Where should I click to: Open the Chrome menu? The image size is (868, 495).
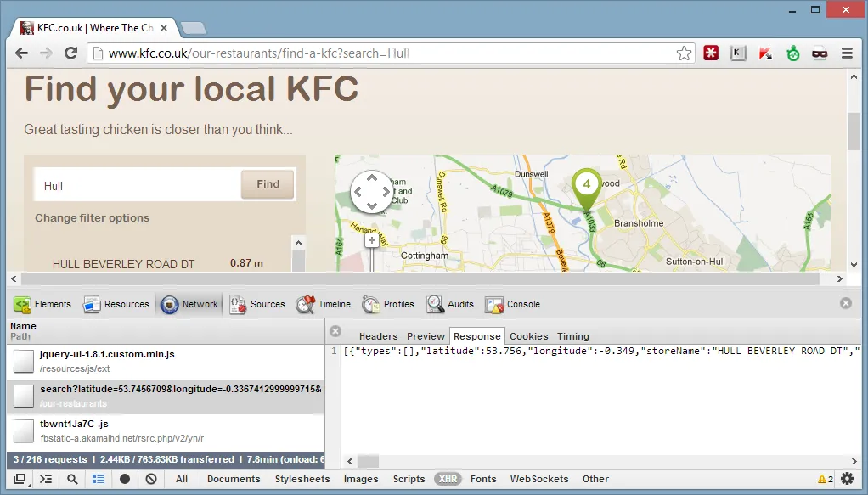click(847, 53)
